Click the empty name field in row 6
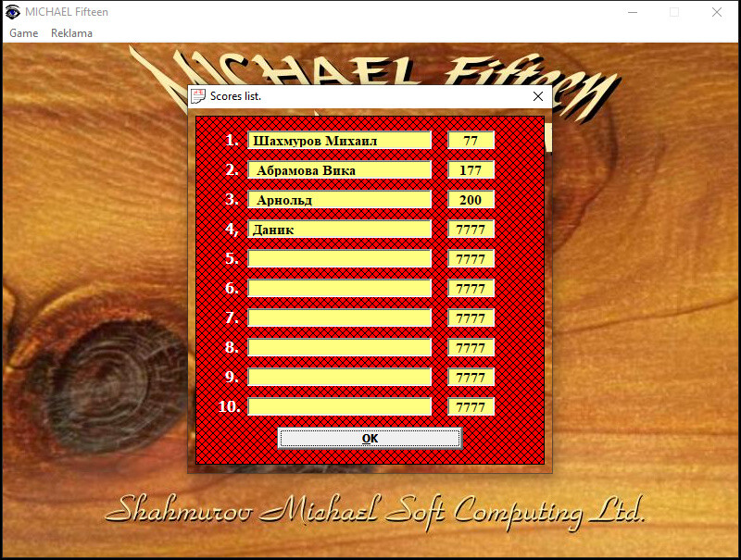741x560 pixels. click(339, 289)
